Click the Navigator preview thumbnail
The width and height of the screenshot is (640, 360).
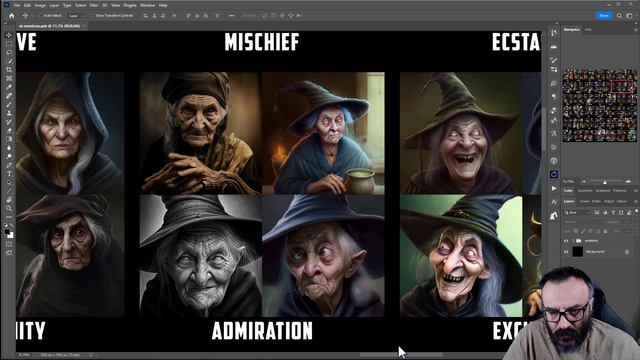(x=600, y=106)
